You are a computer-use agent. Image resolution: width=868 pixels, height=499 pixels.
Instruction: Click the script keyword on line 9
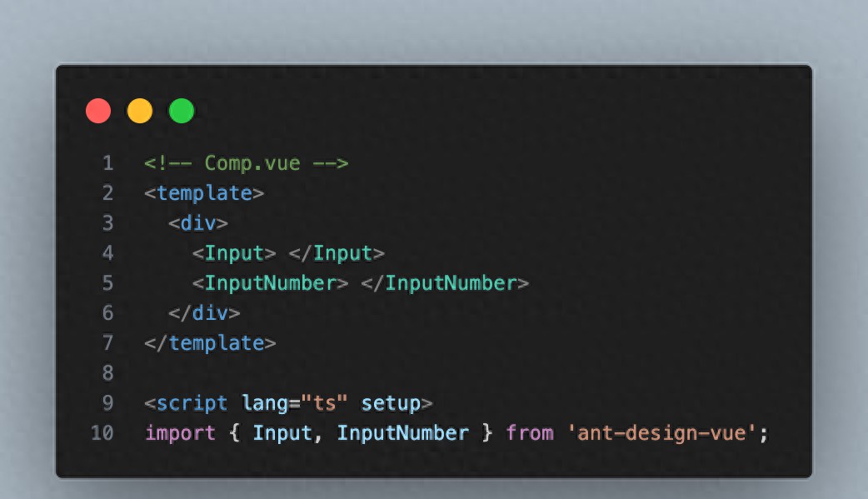tap(192, 403)
